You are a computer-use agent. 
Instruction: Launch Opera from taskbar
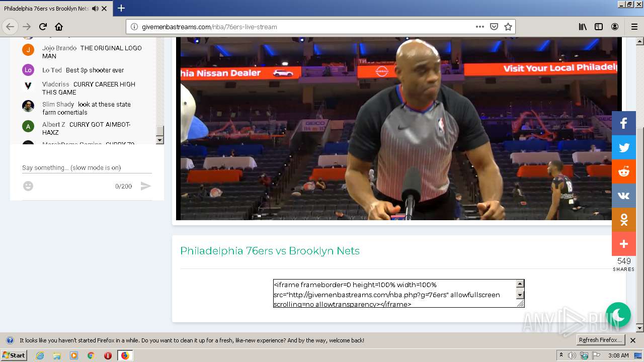(x=108, y=355)
